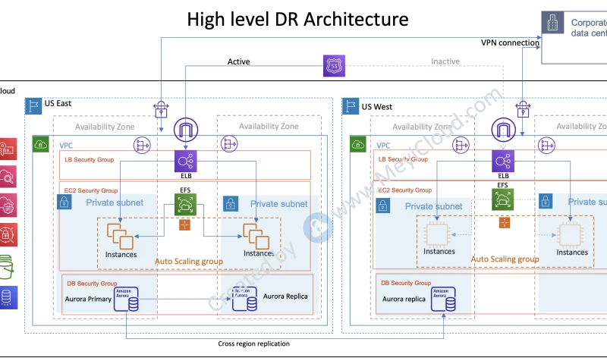
Task: Click the left NAT gateway circle icon, US East
Action: (142, 146)
